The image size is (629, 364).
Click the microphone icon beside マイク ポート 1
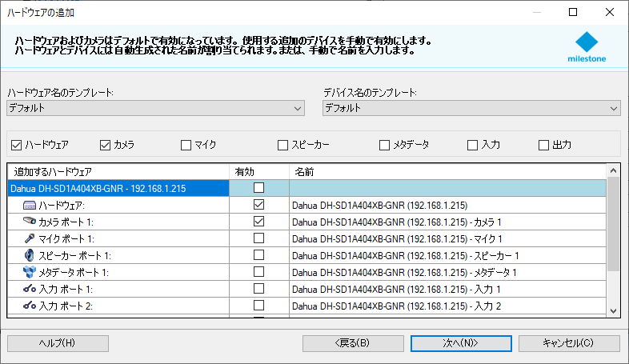pyautogui.click(x=30, y=238)
